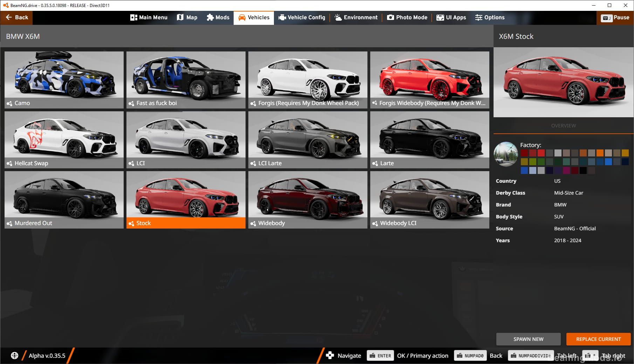Pick the gray LCI Larte thumbnail
The width and height of the screenshot is (634, 364).
308,140
